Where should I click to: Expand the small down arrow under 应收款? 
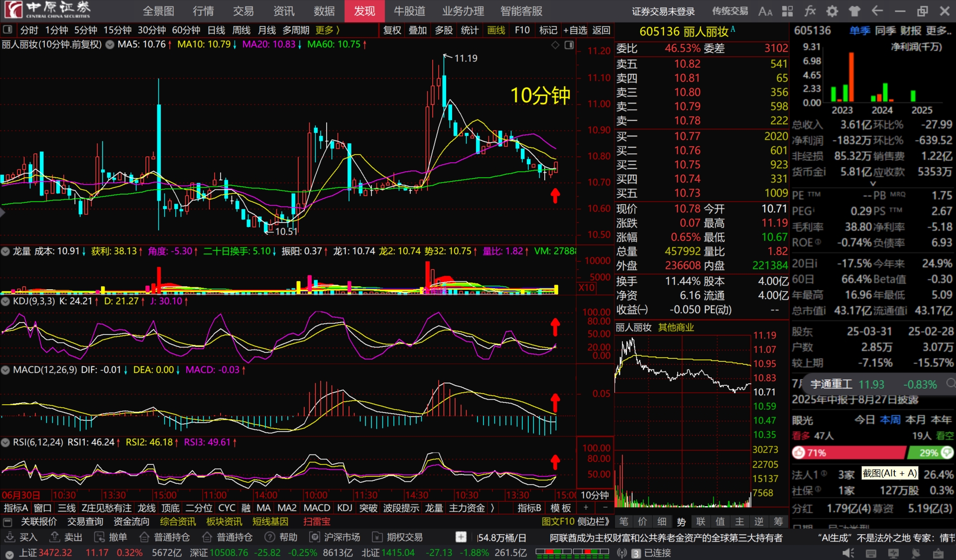[x=873, y=184]
